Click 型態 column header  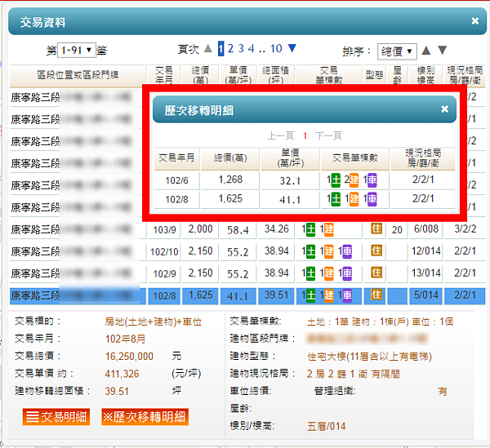[374, 75]
